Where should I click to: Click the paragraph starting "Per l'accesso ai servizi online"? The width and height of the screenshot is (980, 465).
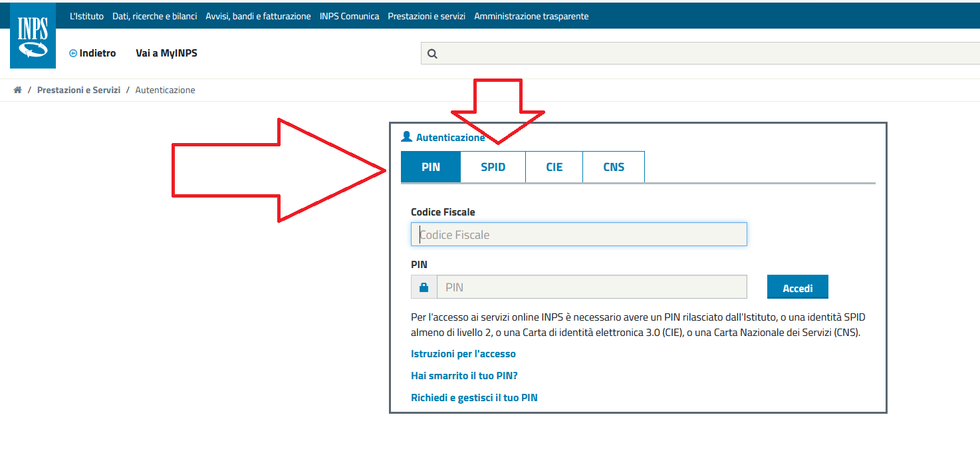coord(638,325)
